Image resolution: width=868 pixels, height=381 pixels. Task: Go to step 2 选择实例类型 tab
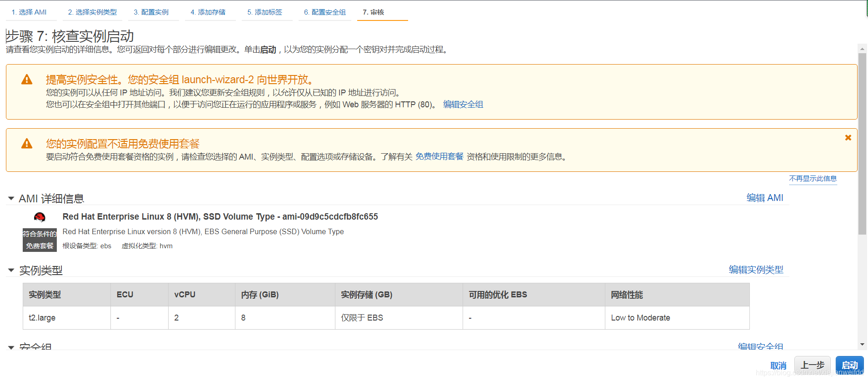[x=92, y=12]
